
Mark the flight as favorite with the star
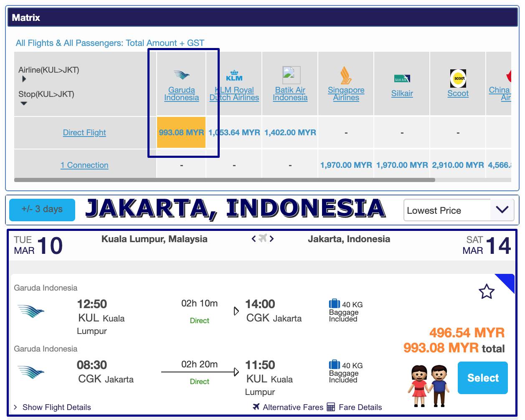point(487,291)
